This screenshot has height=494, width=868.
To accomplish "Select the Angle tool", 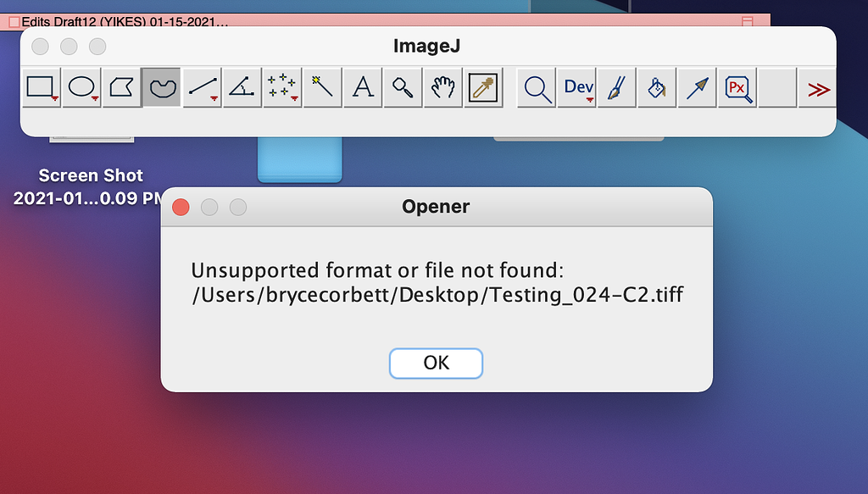I will coord(242,87).
